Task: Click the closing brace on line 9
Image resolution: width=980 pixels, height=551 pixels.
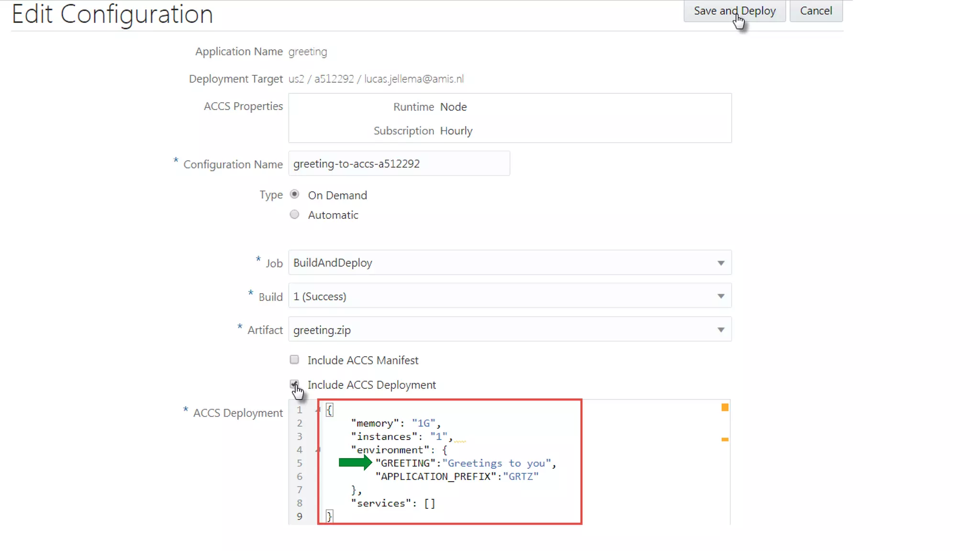Action: (x=329, y=516)
